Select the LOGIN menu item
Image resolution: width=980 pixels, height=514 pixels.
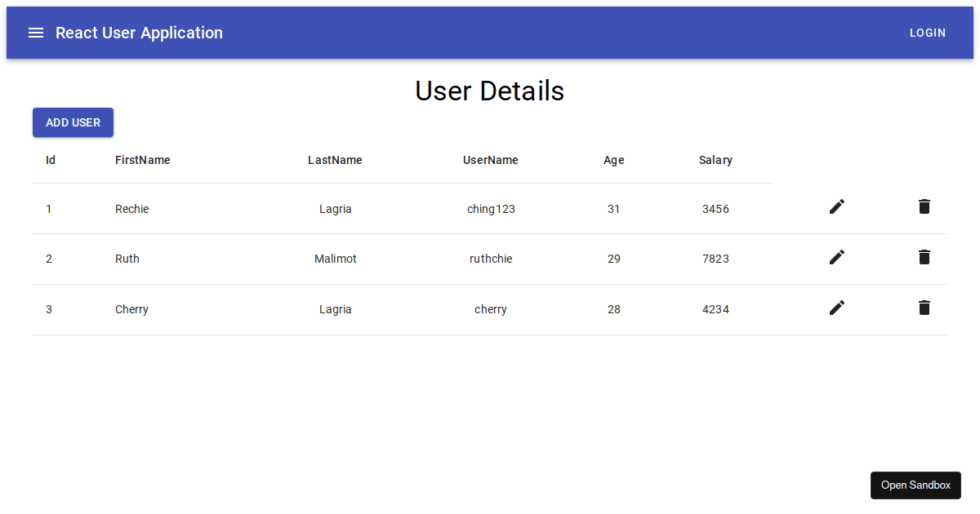(927, 33)
